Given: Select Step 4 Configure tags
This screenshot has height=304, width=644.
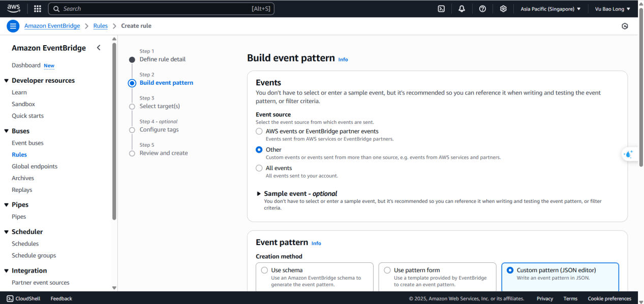Looking at the screenshot, I should click(x=159, y=129).
